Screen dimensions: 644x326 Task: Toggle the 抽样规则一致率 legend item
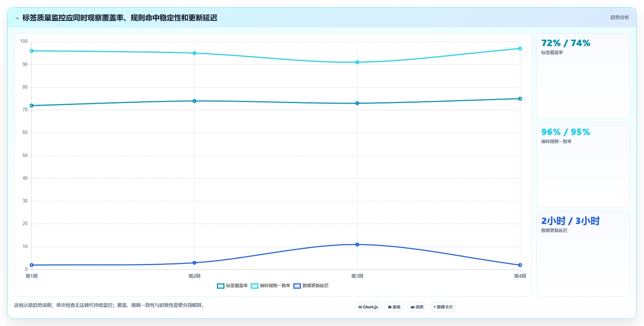pyautogui.click(x=270, y=286)
